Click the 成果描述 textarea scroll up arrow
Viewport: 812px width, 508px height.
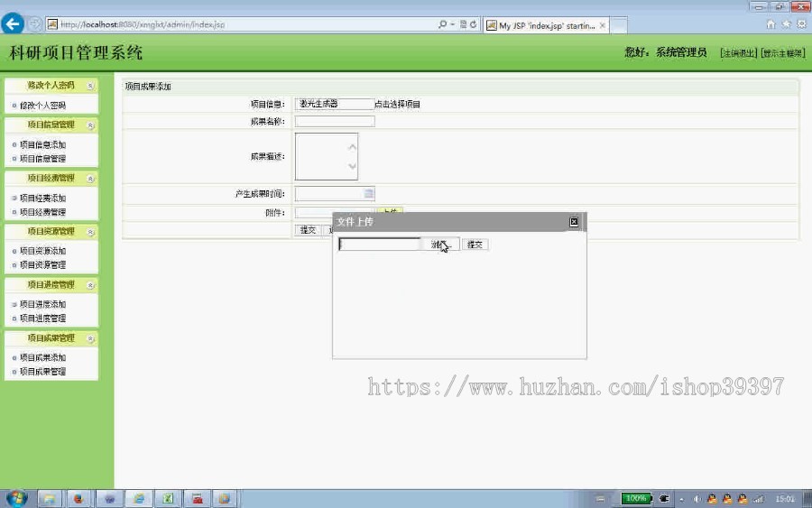[x=352, y=147]
